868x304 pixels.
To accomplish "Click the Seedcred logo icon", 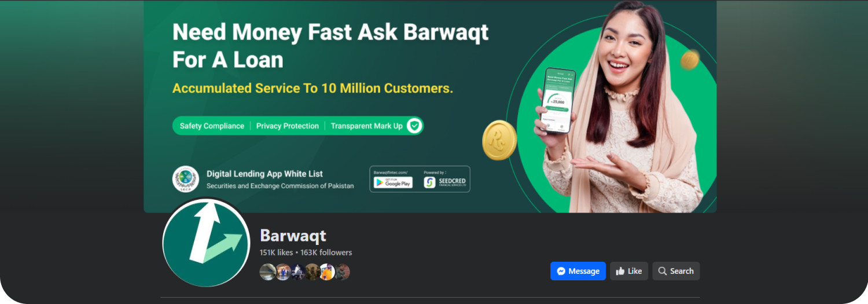I will [429, 182].
